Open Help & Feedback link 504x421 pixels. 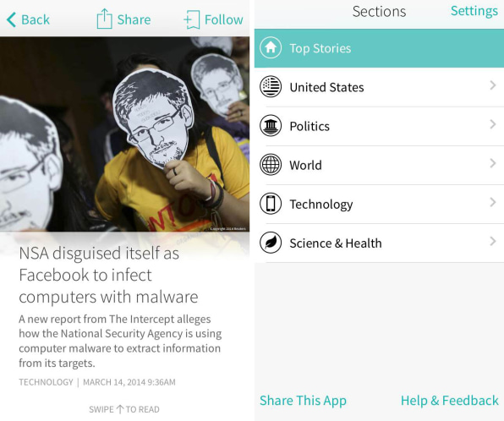click(449, 401)
